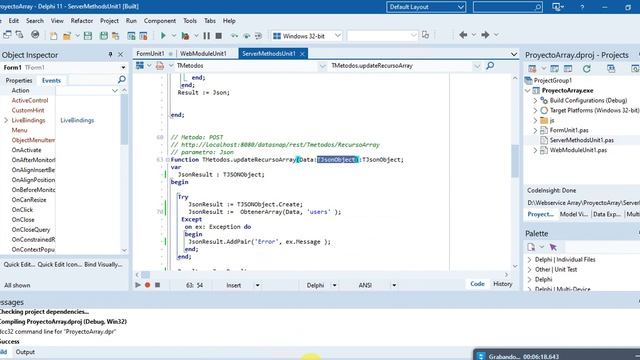Click the IDE title bar search field
The image size is (640, 360).
coord(508,7)
